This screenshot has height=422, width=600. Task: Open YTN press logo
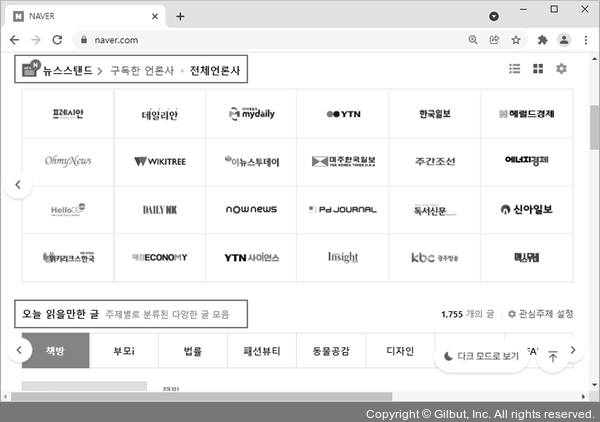tap(343, 114)
